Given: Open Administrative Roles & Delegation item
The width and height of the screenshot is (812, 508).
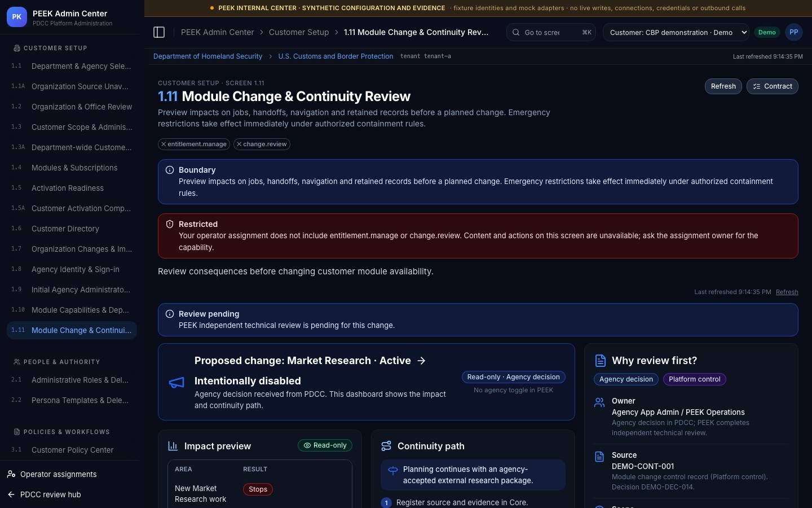Looking at the screenshot, I should pos(72,380).
